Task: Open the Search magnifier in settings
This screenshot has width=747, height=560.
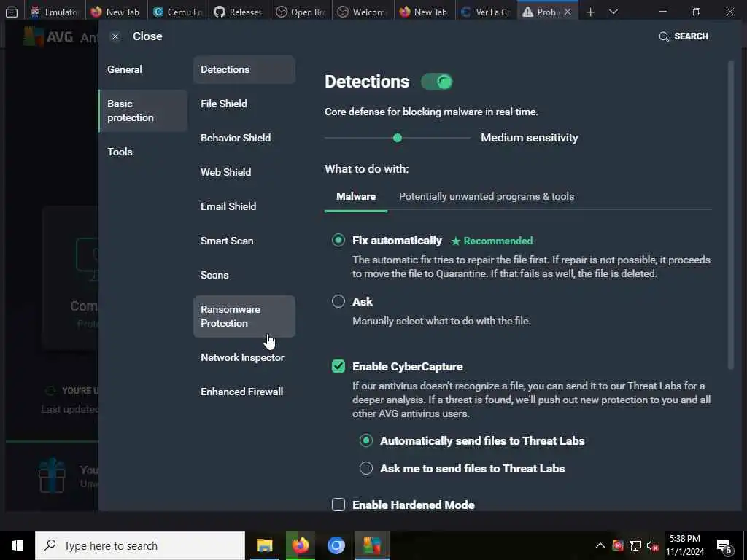Action: [663, 36]
